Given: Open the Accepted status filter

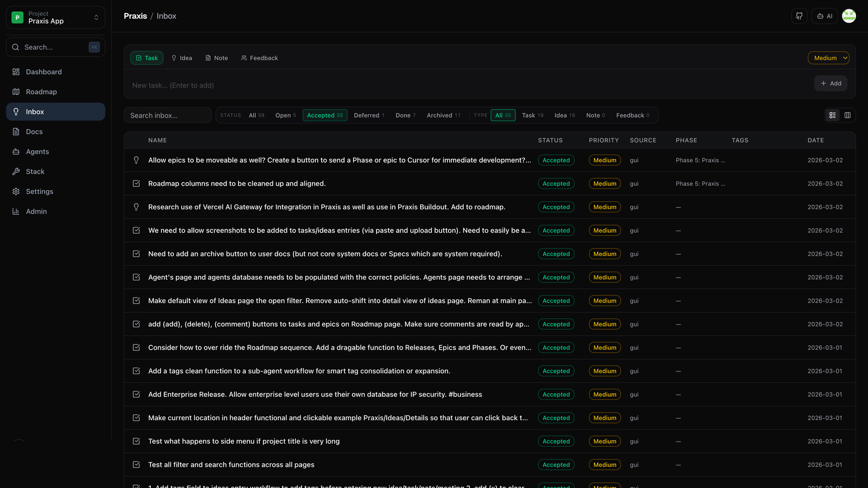Looking at the screenshot, I should pos(324,115).
